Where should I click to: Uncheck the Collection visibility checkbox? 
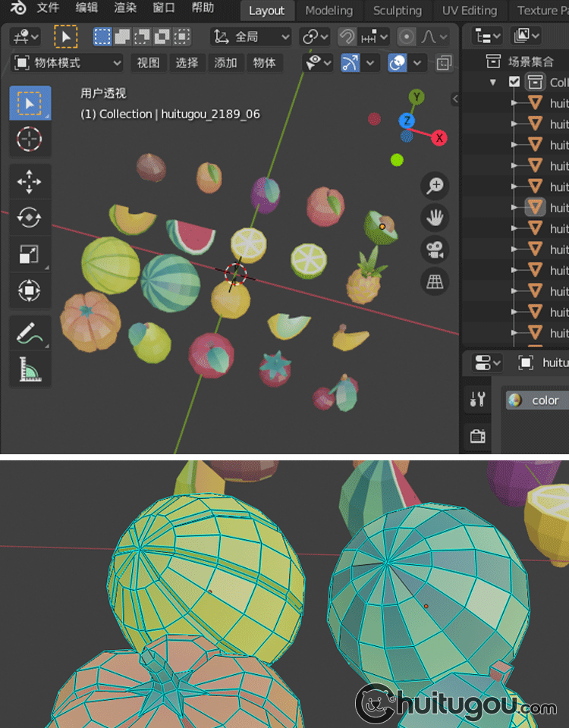tap(514, 82)
